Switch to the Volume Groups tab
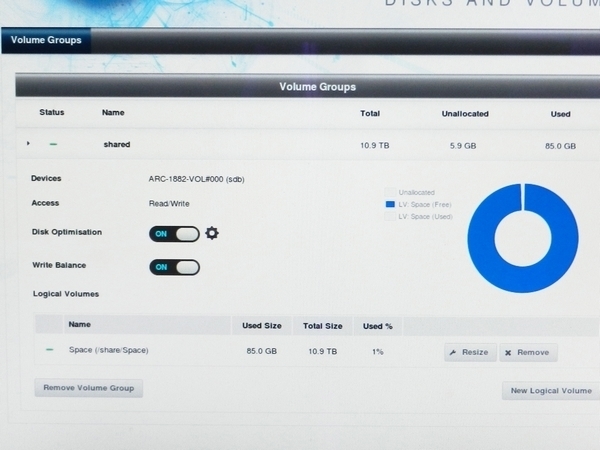The height and width of the screenshot is (450, 600). click(46, 40)
